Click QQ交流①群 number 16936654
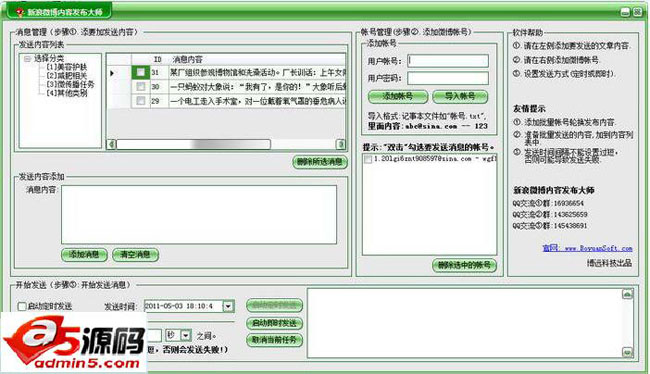Image resolution: width=650 pixels, height=374 pixels. 568,203
